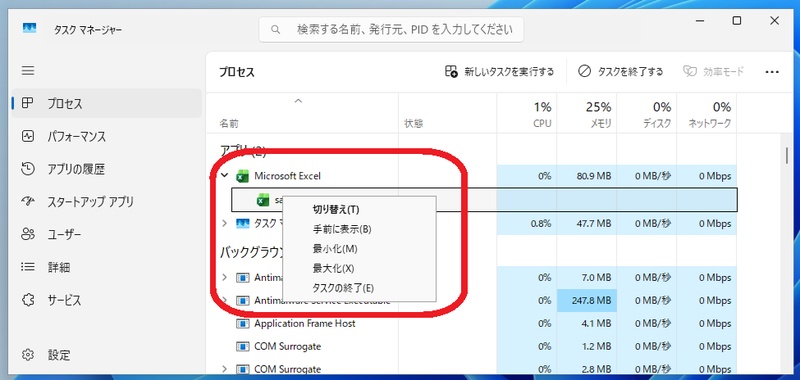Sort by the ネットワーク column header
Screen dimensions: 800x380
pos(707,113)
